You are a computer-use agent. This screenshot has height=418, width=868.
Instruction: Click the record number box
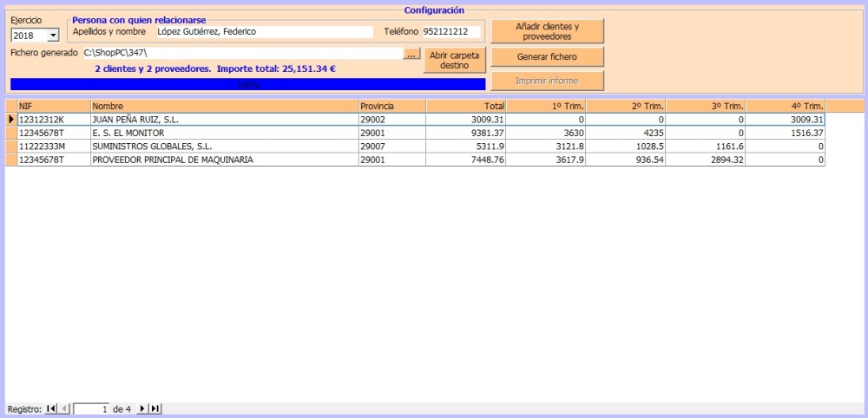[x=91, y=408]
